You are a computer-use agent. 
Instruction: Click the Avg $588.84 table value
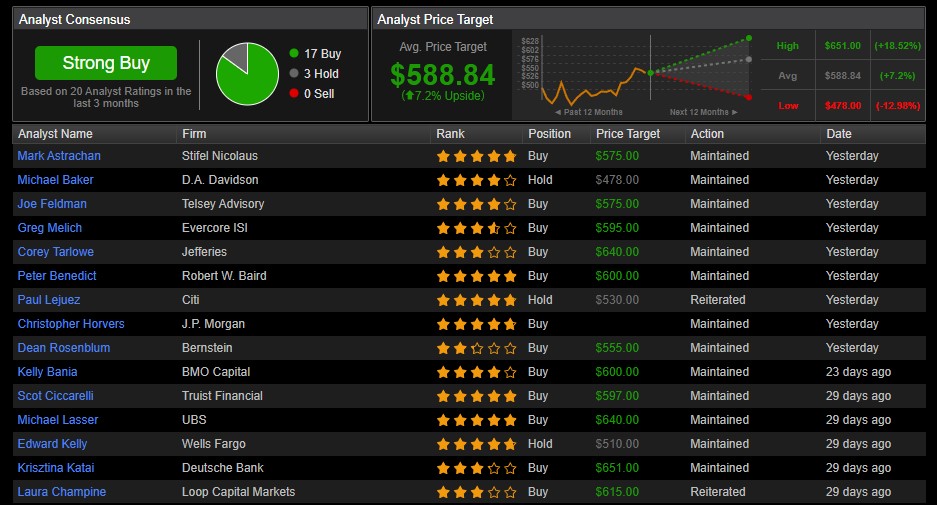843,75
